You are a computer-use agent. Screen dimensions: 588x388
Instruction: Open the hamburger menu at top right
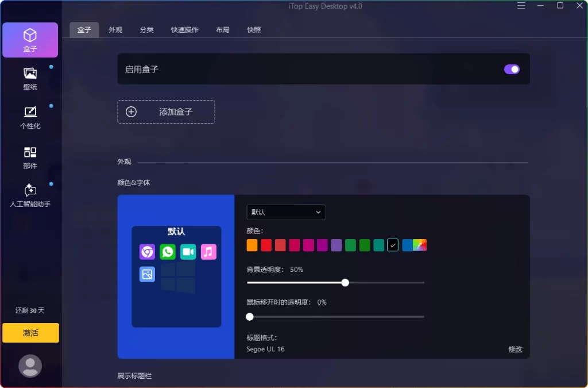(521, 6)
